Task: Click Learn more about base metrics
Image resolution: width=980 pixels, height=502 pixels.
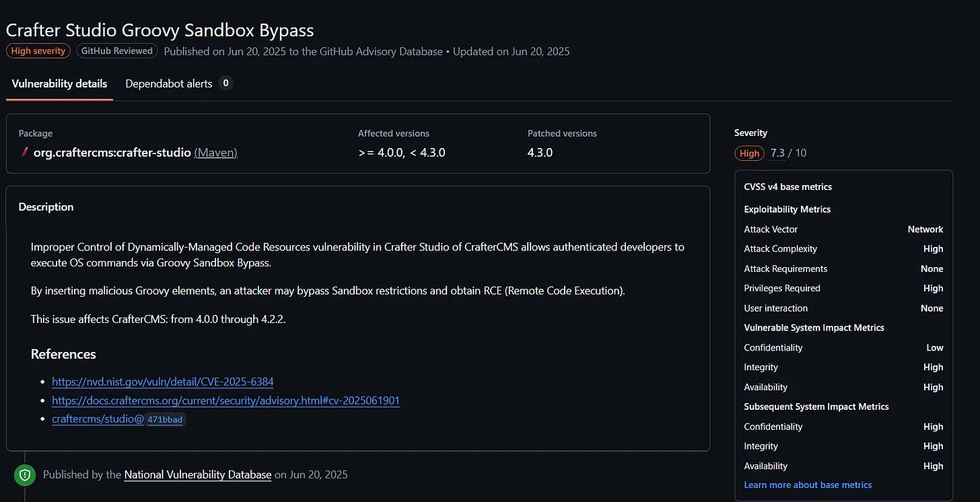Action: click(x=808, y=485)
